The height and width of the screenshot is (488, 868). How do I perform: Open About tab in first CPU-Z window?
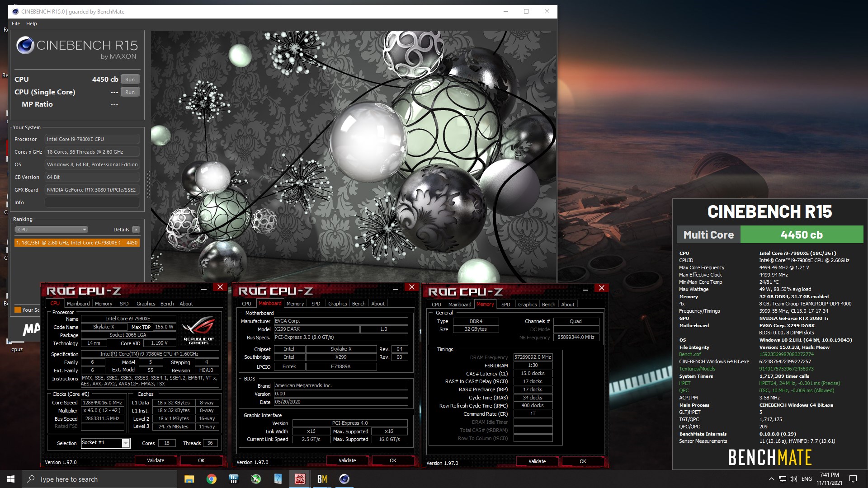[186, 304]
